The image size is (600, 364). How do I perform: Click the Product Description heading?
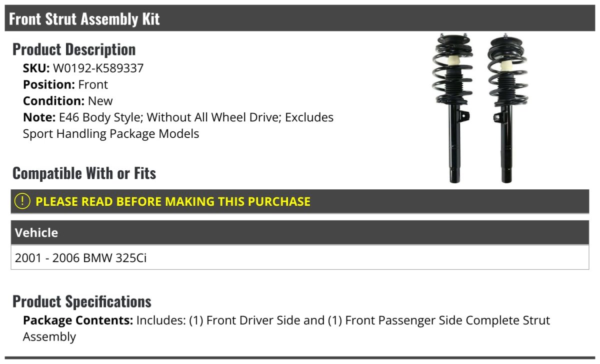pyautogui.click(x=74, y=49)
